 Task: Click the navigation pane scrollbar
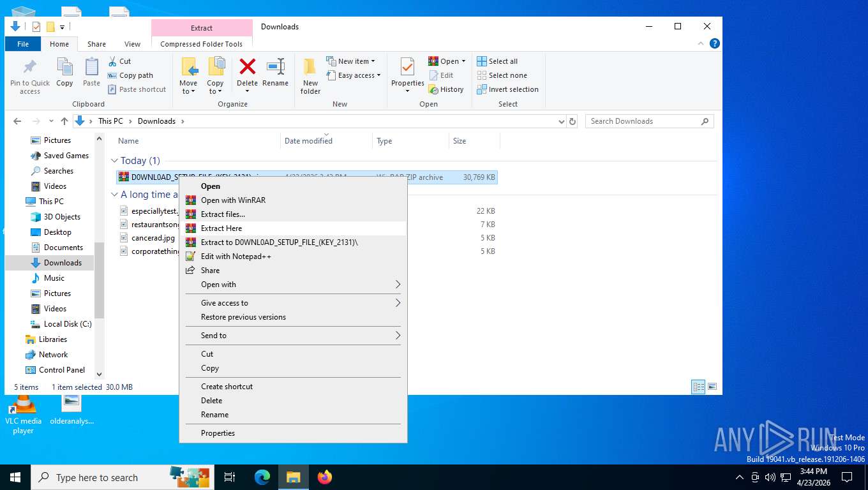[x=99, y=281]
